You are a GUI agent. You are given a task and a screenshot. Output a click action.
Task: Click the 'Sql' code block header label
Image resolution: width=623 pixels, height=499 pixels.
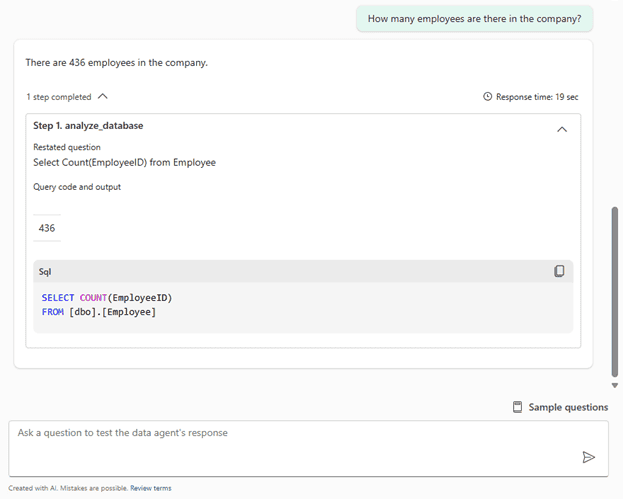click(45, 272)
